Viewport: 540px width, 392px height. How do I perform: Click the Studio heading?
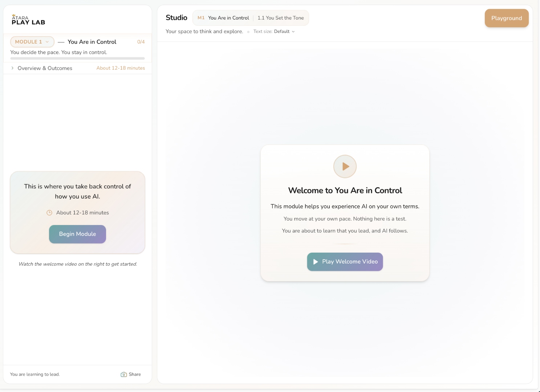point(176,17)
